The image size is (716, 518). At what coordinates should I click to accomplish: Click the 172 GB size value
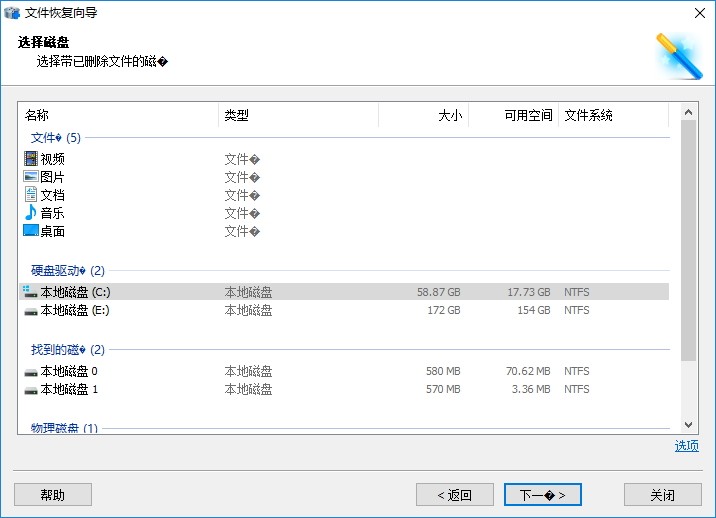pyautogui.click(x=444, y=310)
